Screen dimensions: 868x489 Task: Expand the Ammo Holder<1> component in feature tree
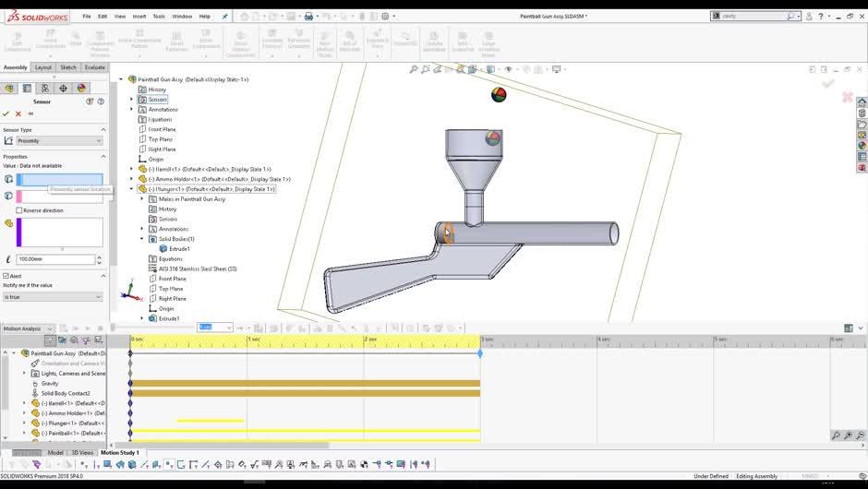point(132,179)
